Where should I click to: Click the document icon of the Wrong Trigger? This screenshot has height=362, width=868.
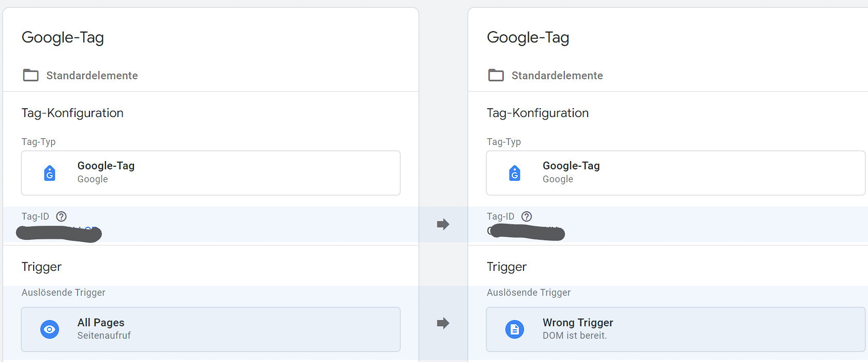click(x=515, y=329)
